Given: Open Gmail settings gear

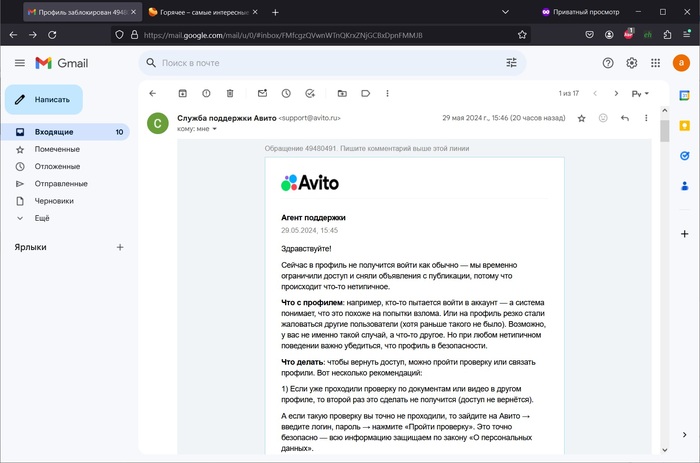Looking at the screenshot, I should [632, 63].
